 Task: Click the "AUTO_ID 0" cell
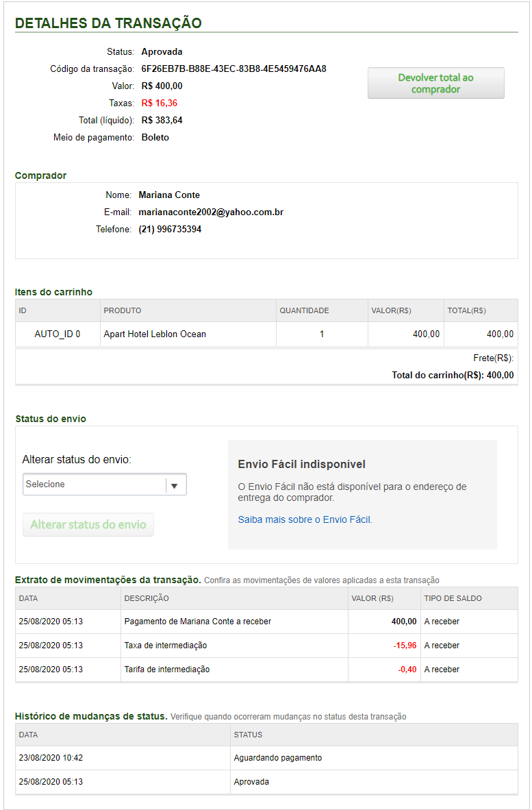tap(58, 334)
